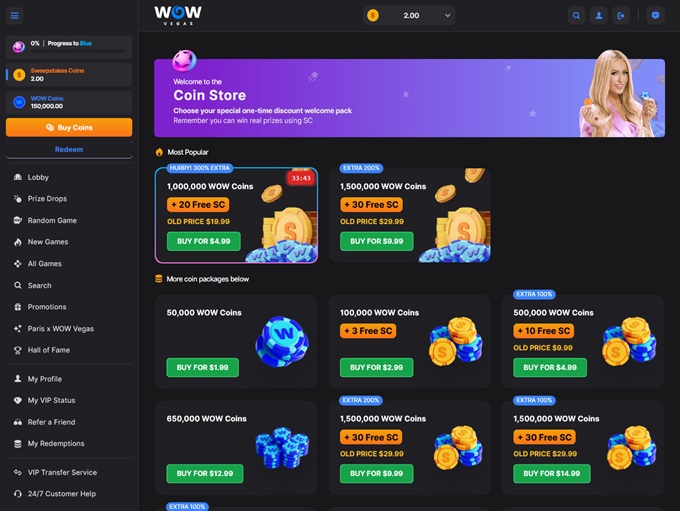This screenshot has width=680, height=511.
Task: Select the gold Sweepstakes Coins icon in sidebar
Action: point(19,75)
